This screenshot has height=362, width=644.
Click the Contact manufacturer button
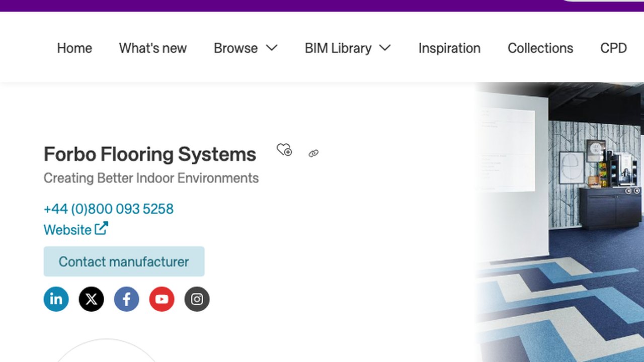[x=124, y=261]
